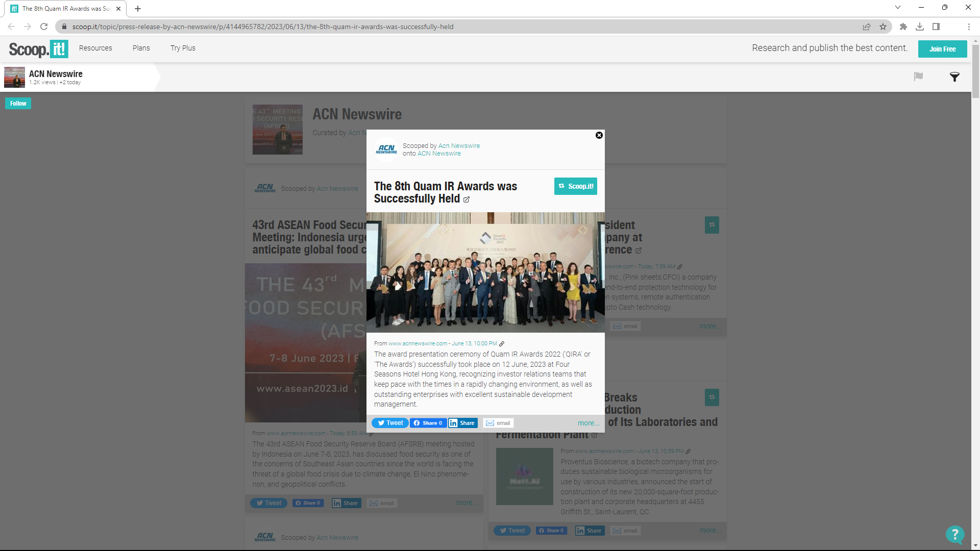980x551 pixels.
Task: Open the Resources menu
Action: tap(95, 48)
